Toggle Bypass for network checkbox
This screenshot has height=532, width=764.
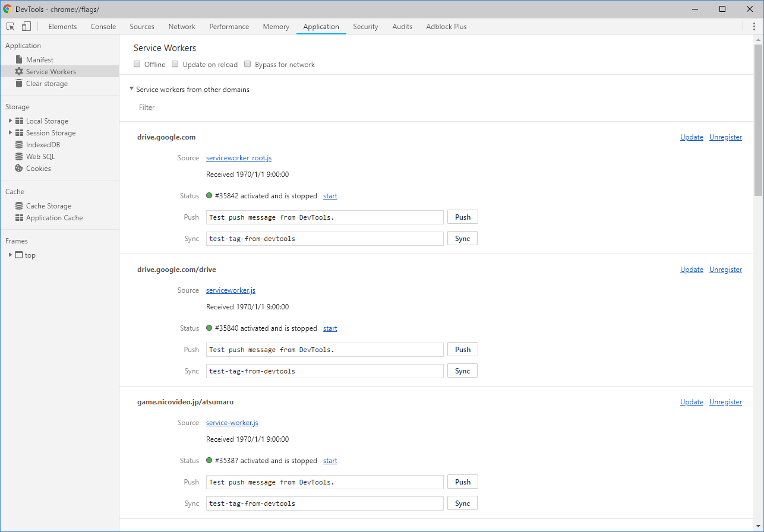pyautogui.click(x=248, y=64)
